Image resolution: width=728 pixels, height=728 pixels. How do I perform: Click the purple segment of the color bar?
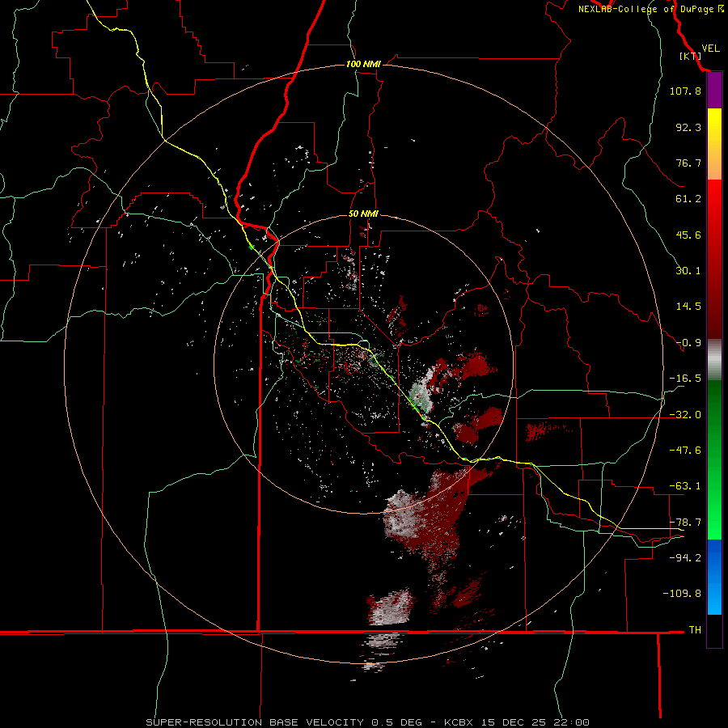[x=714, y=91]
